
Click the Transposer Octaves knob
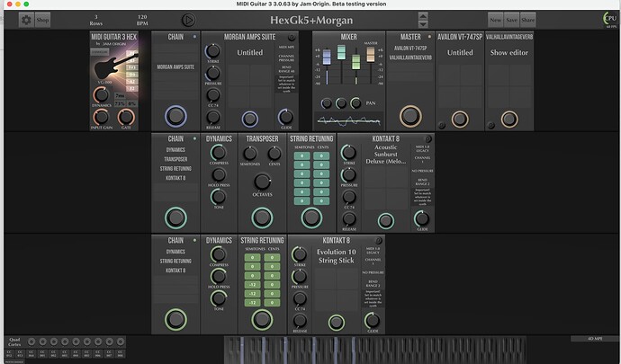(x=262, y=182)
